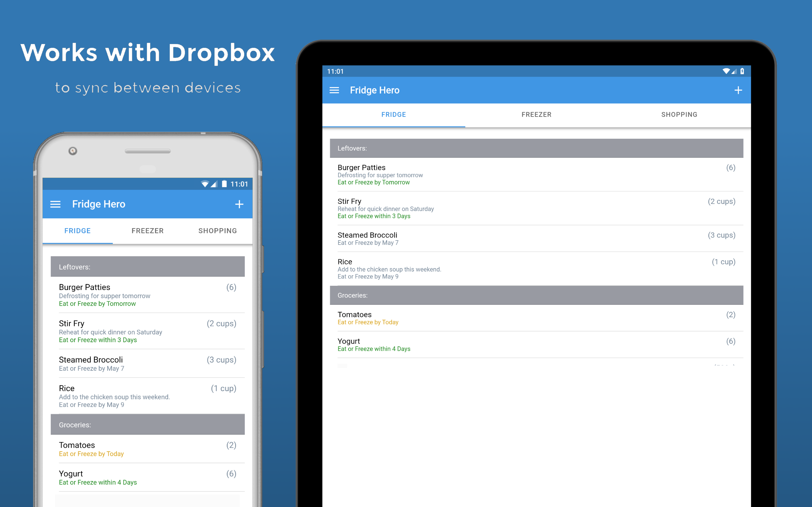Tap Yogurt entry on the phone

pyautogui.click(x=147, y=477)
